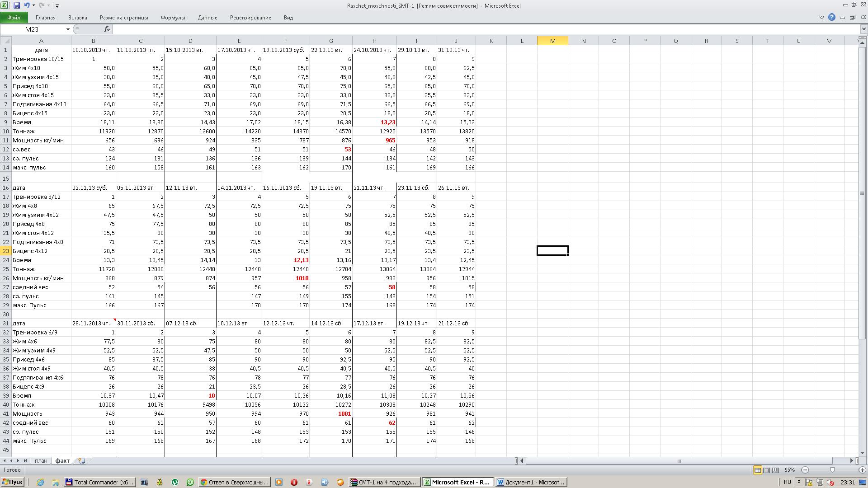Switch to Page Break Preview
This screenshot has width=868, height=488.
[x=775, y=470]
